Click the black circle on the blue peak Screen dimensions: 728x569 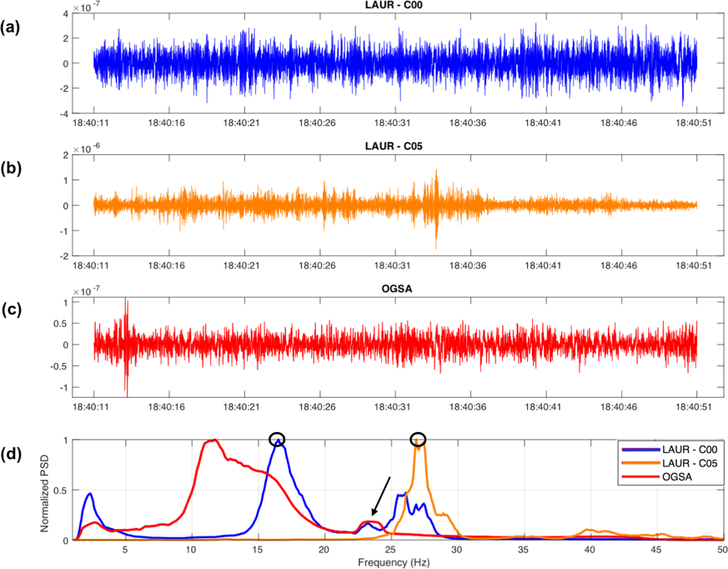point(277,439)
